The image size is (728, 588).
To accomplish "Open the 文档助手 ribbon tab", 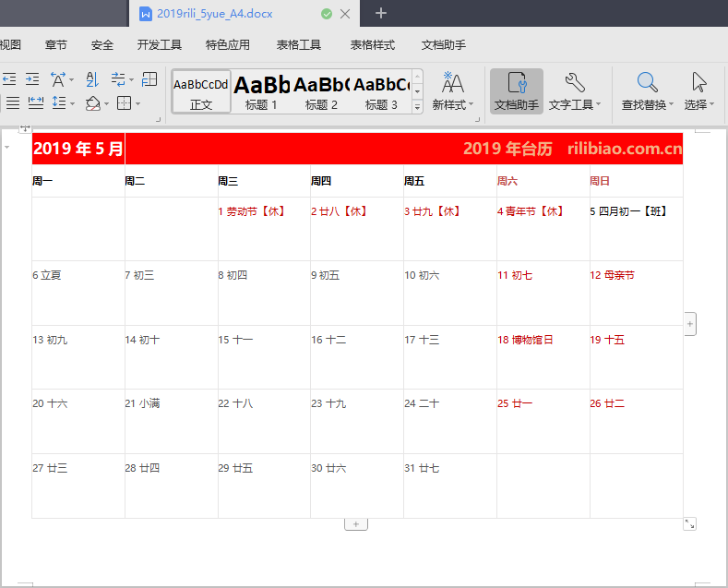I will coord(444,45).
